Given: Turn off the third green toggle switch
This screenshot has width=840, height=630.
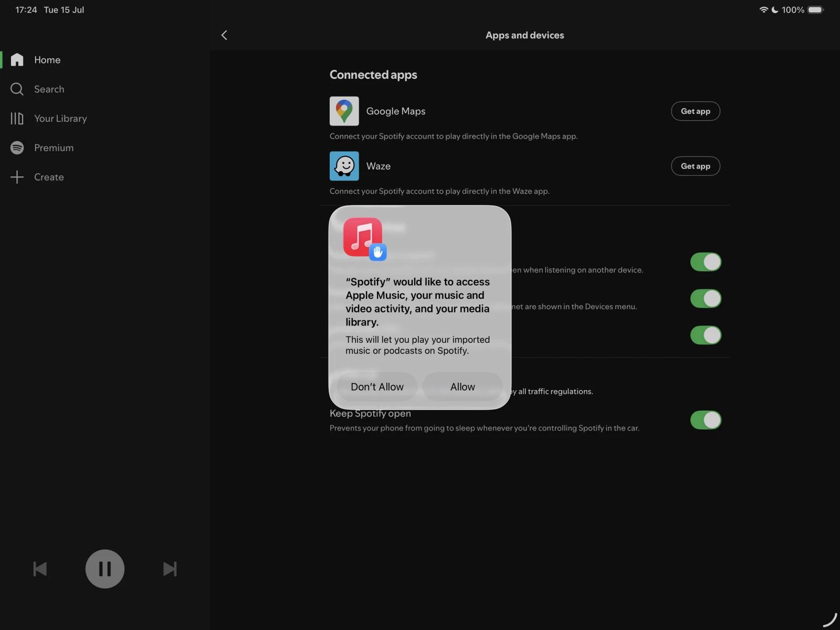Looking at the screenshot, I should pos(706,335).
